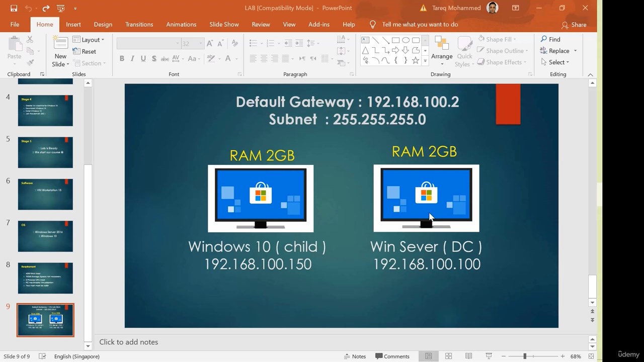This screenshot has width=644, height=362.
Task: Open the Select dropdown in Editing
Action: (555, 62)
